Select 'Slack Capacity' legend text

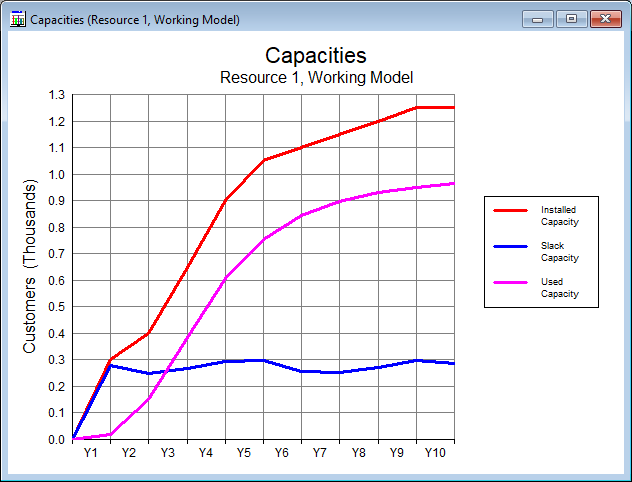pyautogui.click(x=559, y=251)
